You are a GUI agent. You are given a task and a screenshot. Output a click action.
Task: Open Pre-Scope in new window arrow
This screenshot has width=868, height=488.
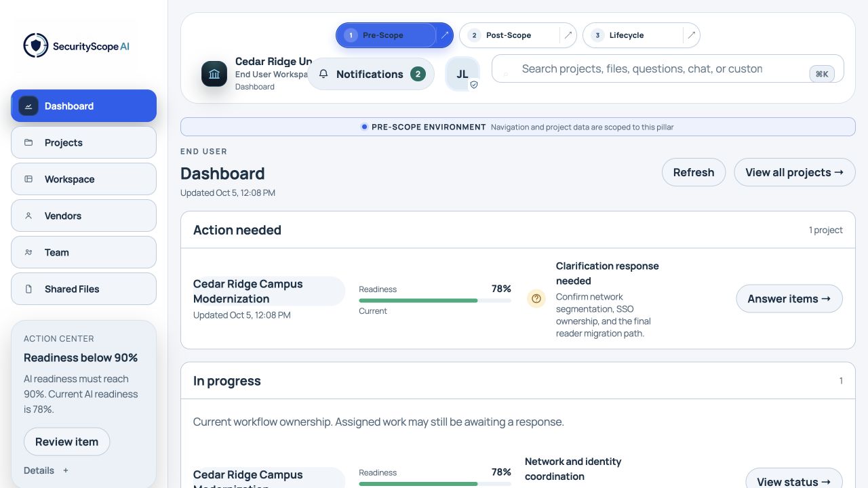445,35
